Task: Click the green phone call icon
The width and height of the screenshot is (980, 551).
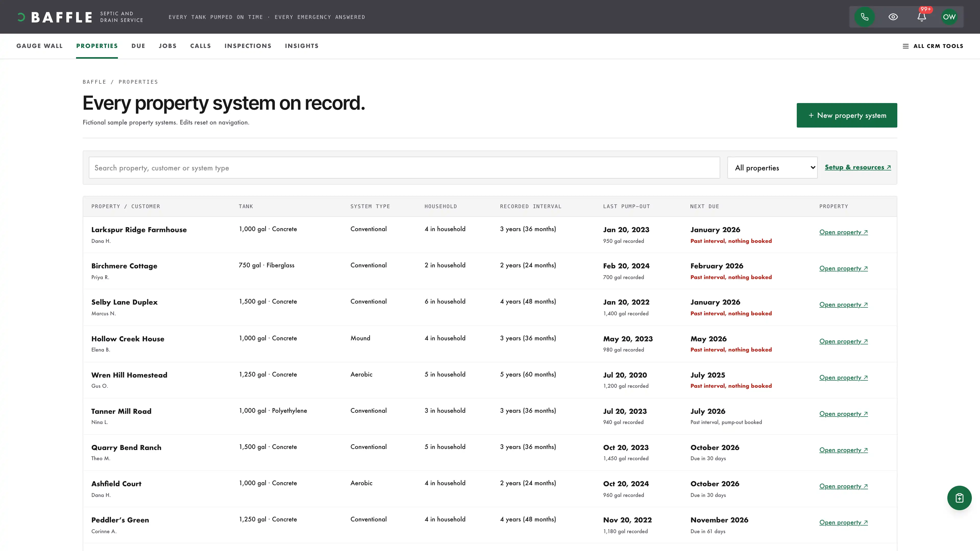Action: (864, 17)
